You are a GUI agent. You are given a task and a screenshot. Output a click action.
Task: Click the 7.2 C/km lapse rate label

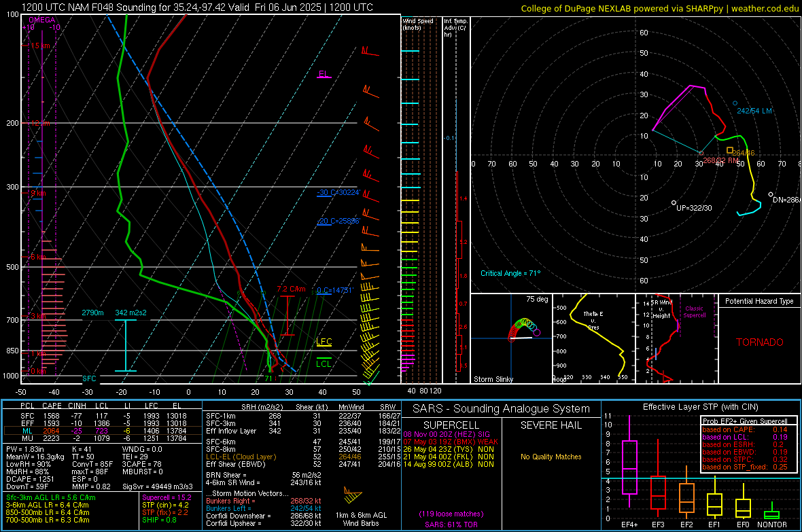click(291, 289)
